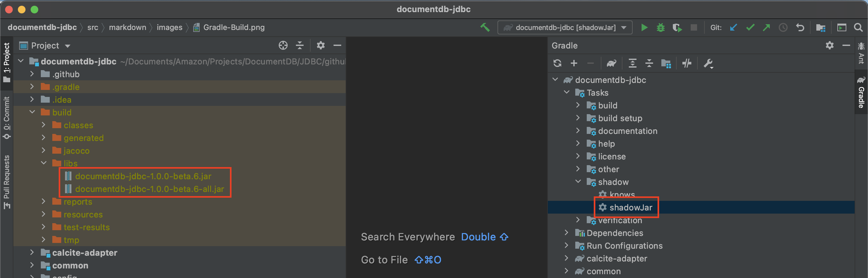Click the Stop square button in toolbar
Viewport: 868px width, 278px height.
694,27
